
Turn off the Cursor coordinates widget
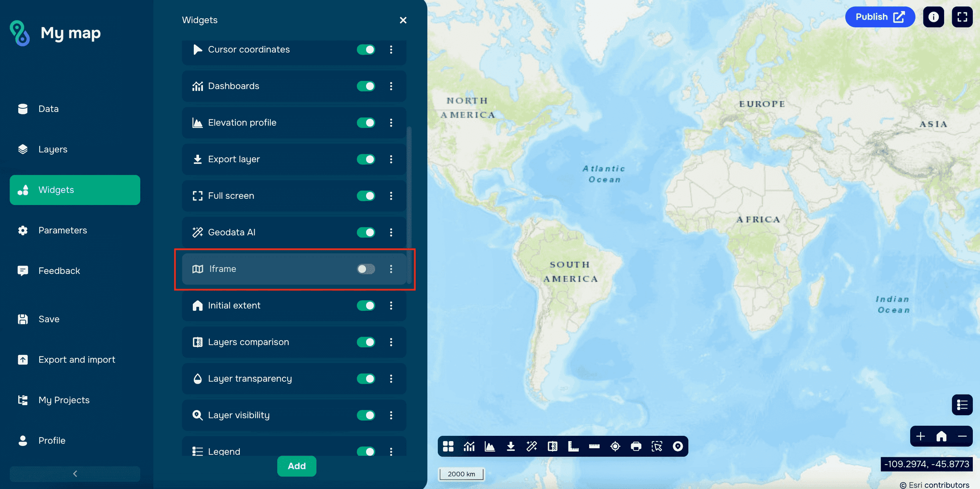366,49
